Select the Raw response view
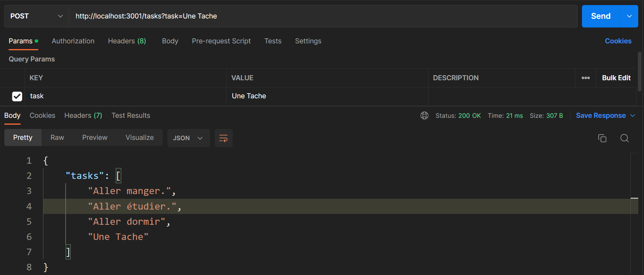The width and height of the screenshot is (644, 275). 57,138
